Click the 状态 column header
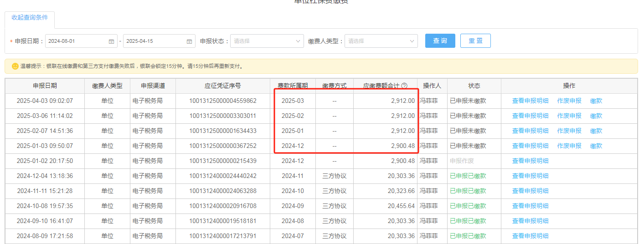This screenshot has height=244, width=644. click(x=474, y=86)
